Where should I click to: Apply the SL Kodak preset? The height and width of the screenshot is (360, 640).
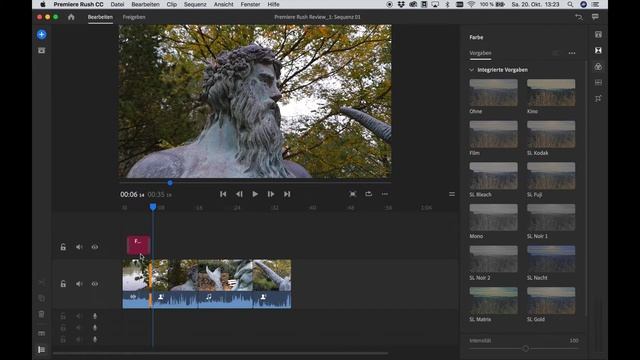point(551,134)
